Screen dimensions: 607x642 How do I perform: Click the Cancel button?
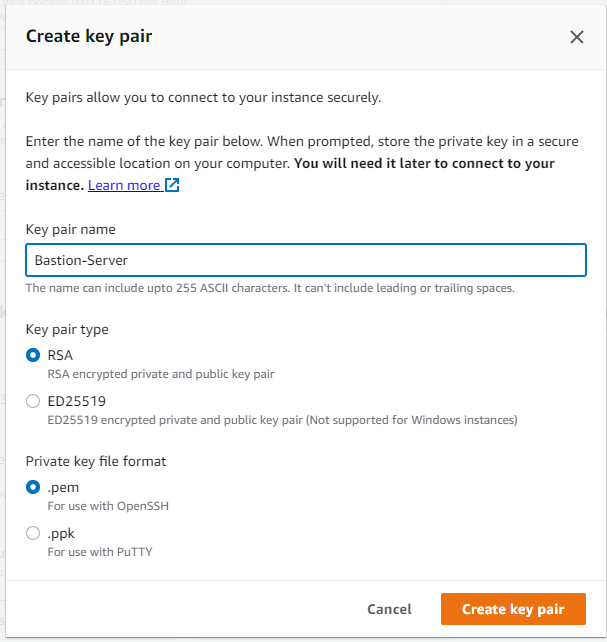coord(389,609)
